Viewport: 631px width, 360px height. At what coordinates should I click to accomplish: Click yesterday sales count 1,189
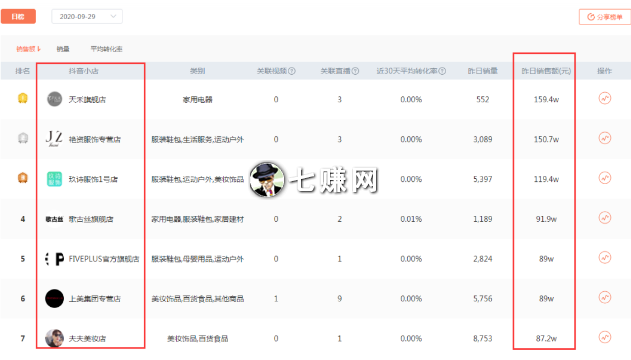click(x=483, y=219)
